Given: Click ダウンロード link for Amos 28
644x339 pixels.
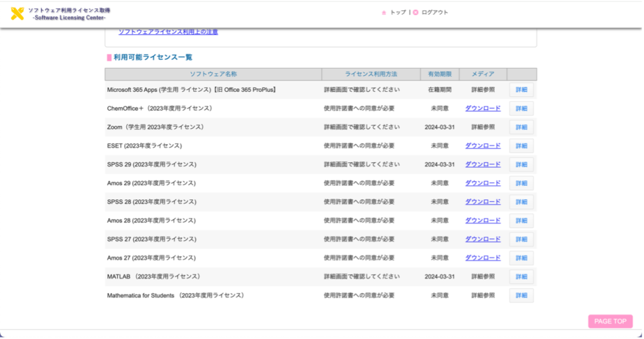Looking at the screenshot, I should tap(482, 221).
